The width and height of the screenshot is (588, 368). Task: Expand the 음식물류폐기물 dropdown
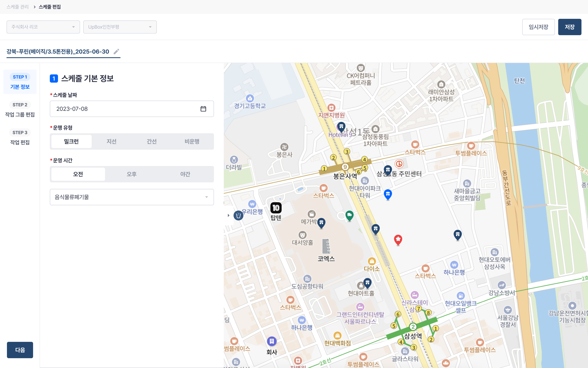click(x=132, y=197)
